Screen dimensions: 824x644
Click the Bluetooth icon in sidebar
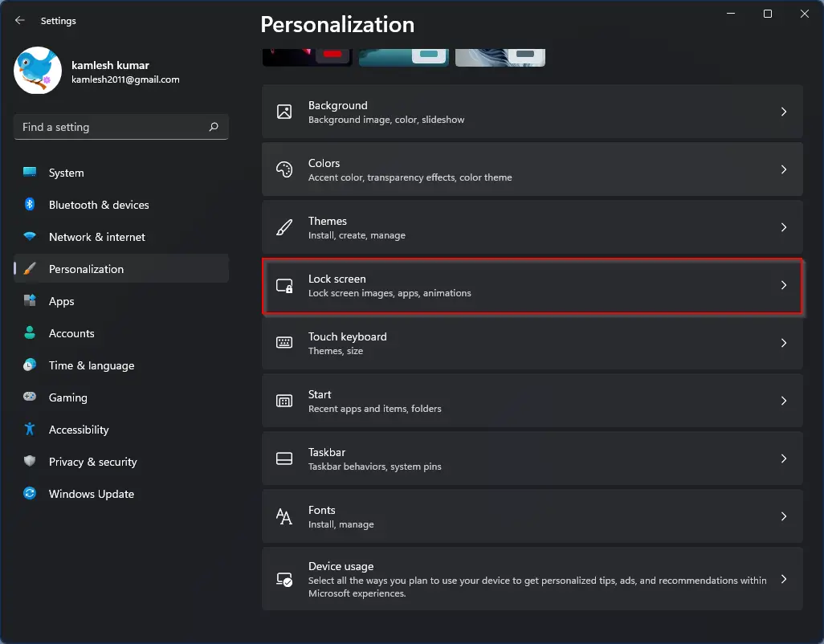point(30,204)
